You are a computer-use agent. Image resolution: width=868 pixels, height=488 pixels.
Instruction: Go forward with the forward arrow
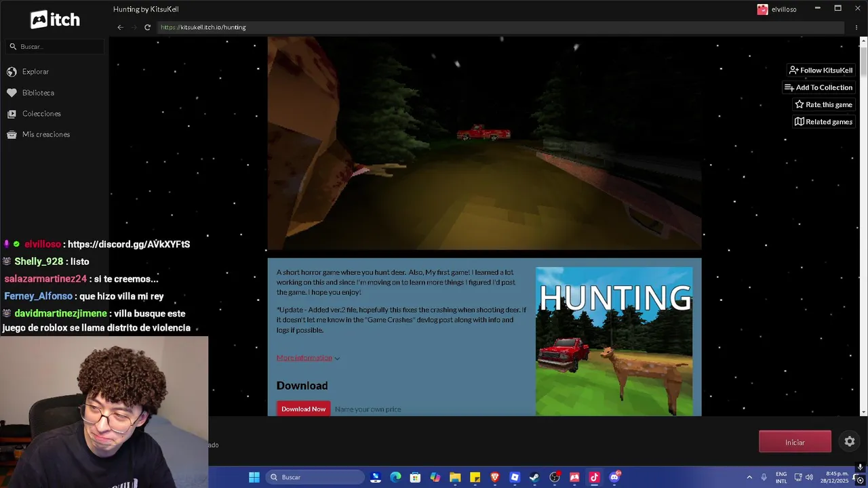[x=134, y=27]
